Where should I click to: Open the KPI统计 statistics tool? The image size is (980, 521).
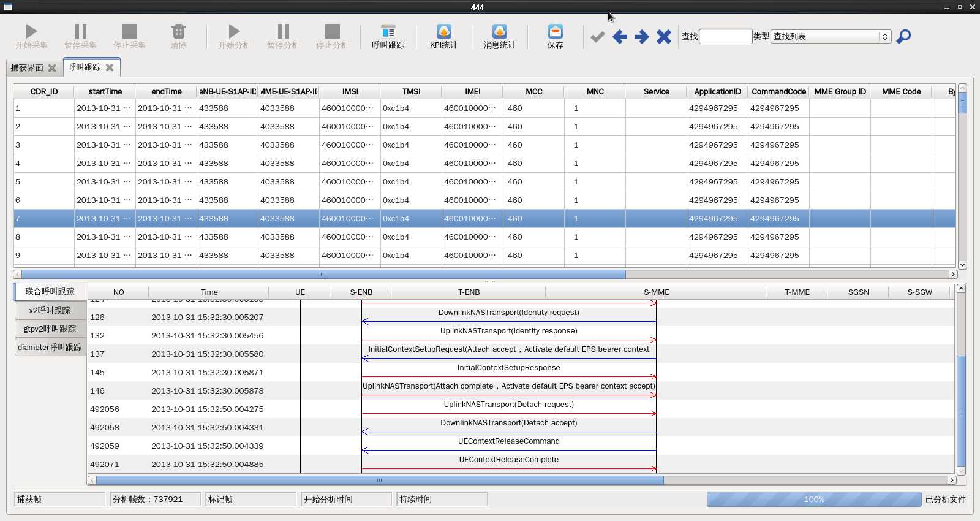[x=444, y=37]
